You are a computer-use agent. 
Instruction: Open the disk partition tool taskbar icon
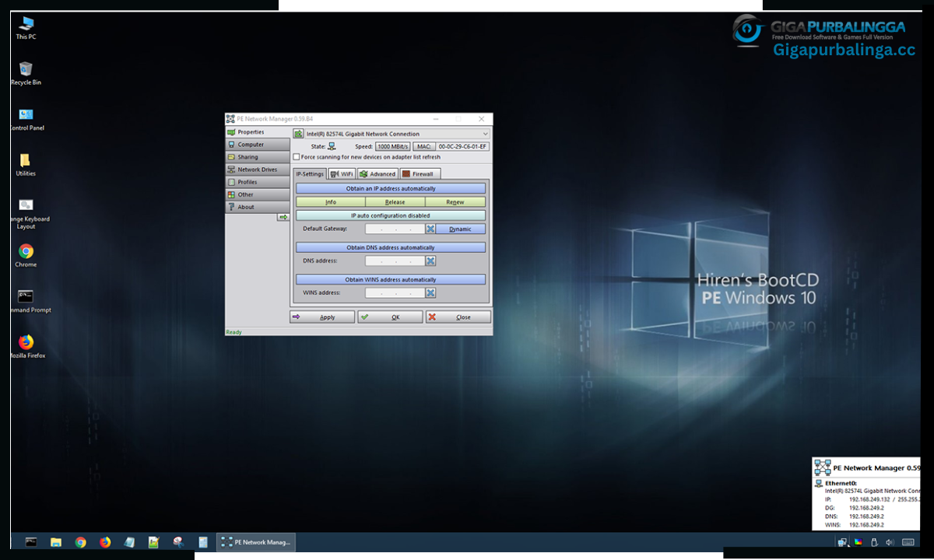pyautogui.click(x=178, y=542)
